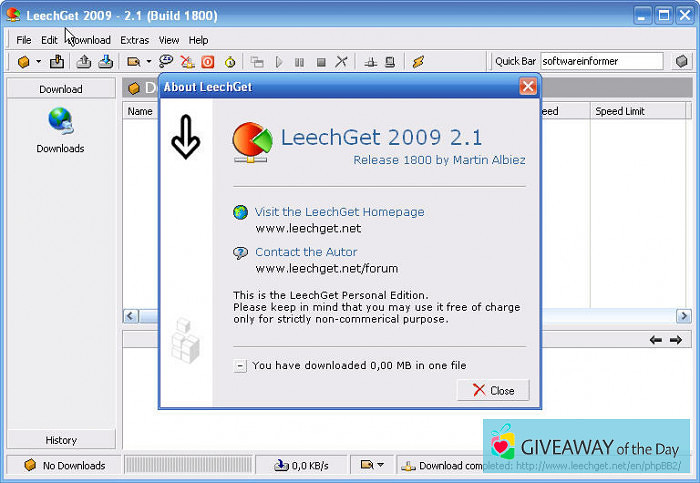Click the stop download square icon
700x483 pixels.
click(321, 62)
